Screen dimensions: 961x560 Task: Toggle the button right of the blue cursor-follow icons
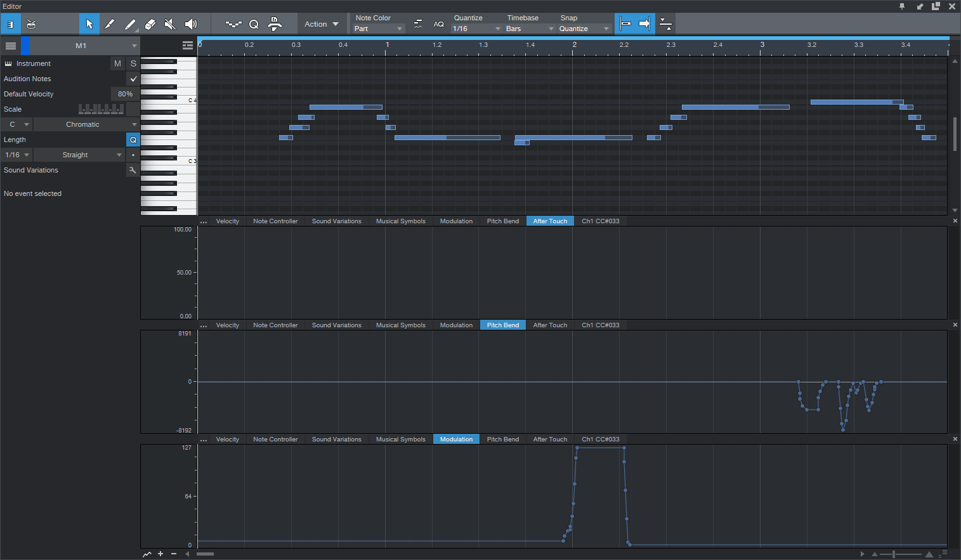665,24
